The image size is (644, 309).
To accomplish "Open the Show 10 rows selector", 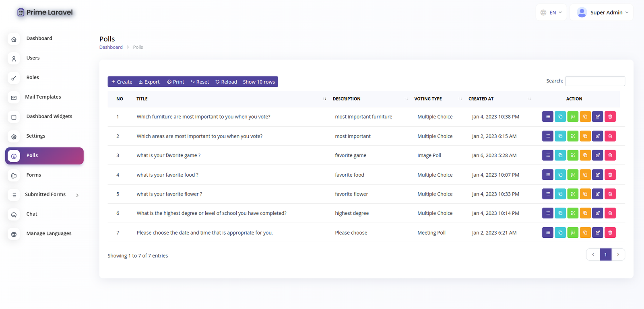I will tap(259, 82).
